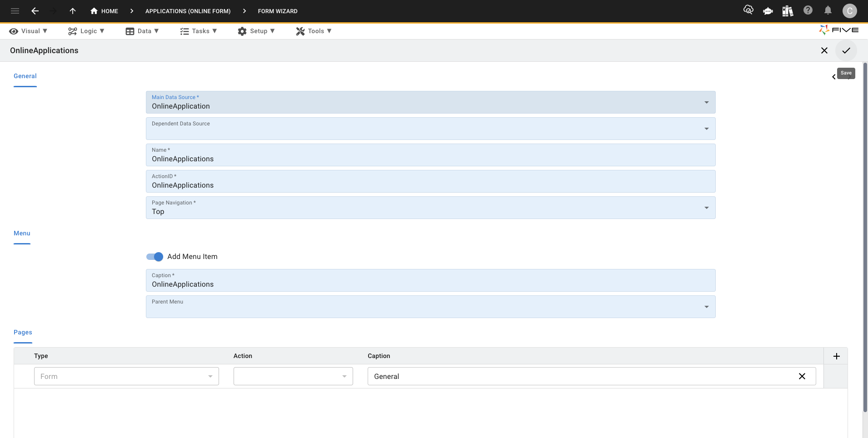Open the Visual menu
Image resolution: width=868 pixels, height=438 pixels.
[x=29, y=31]
